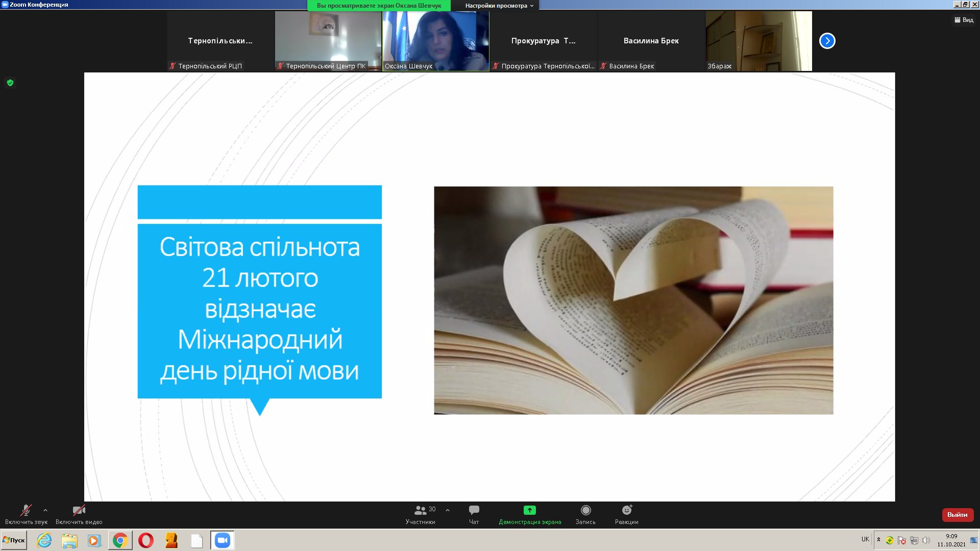
Task: Show next participants with blue arrow
Action: point(827,41)
